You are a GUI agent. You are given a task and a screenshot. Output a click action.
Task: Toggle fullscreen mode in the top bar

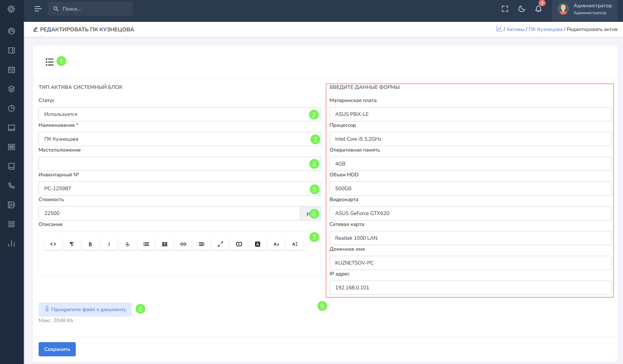pos(505,9)
